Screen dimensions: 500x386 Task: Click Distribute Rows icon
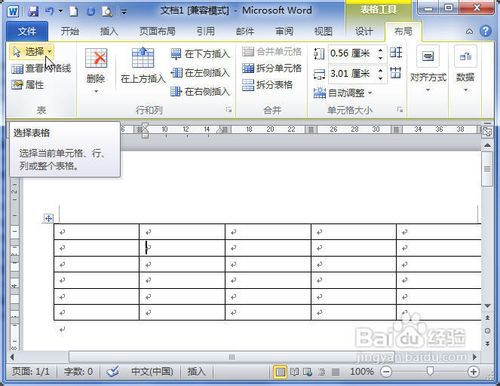(396, 53)
